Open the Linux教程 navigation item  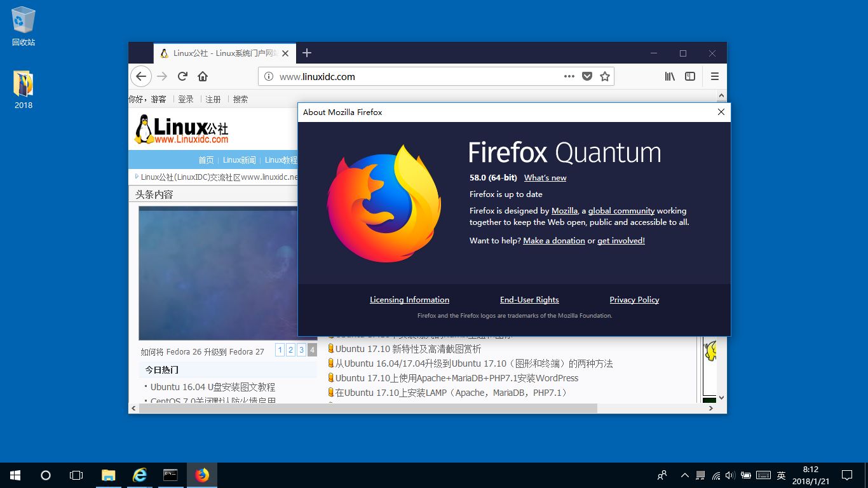tap(281, 160)
